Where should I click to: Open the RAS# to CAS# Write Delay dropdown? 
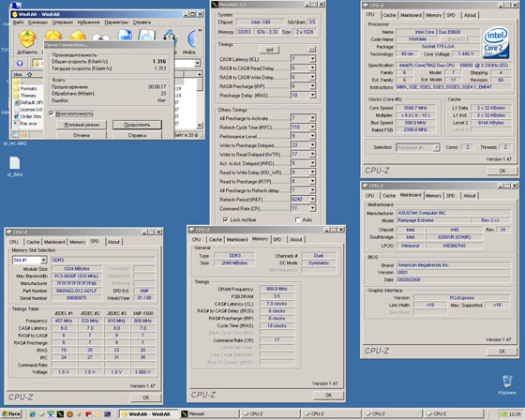pos(312,77)
